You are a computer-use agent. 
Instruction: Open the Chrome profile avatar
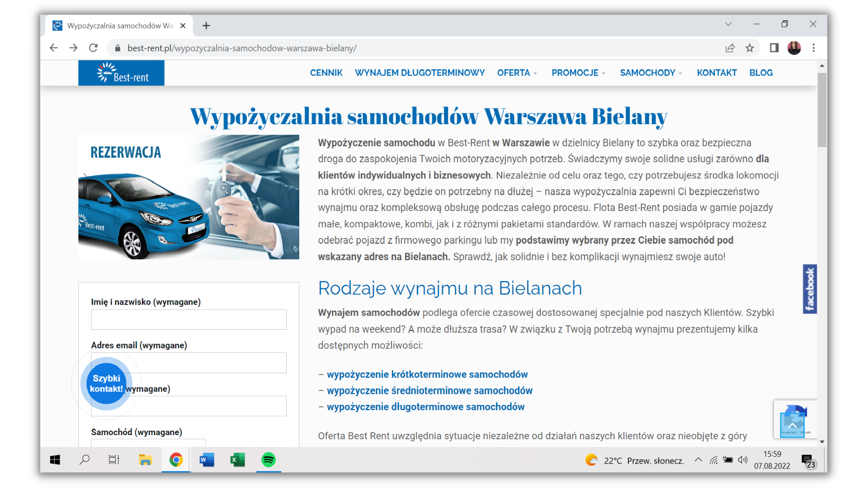tap(794, 48)
